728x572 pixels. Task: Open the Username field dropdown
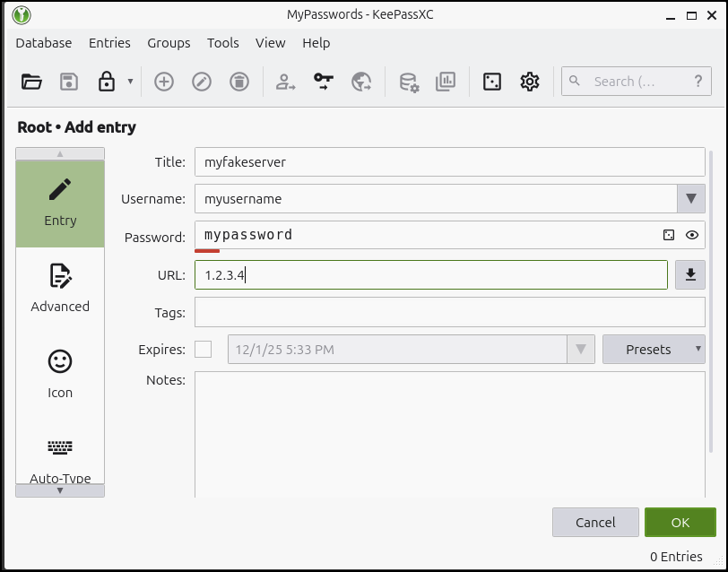[691, 198]
